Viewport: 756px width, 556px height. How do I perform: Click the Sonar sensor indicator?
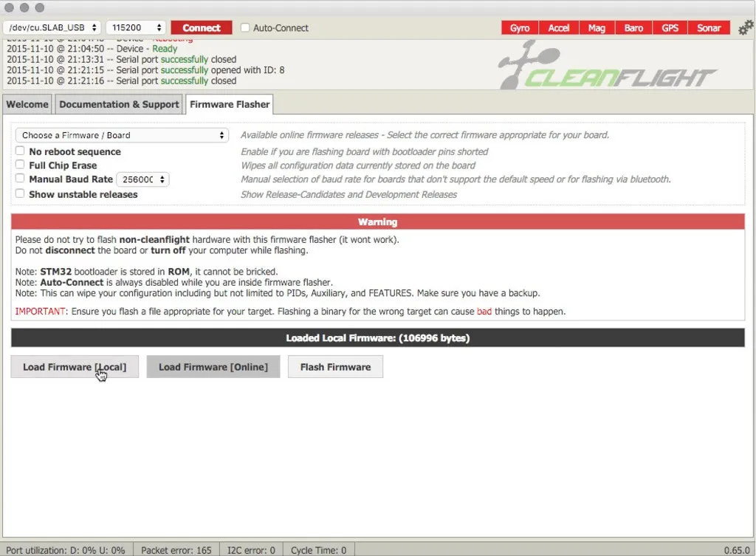click(709, 28)
